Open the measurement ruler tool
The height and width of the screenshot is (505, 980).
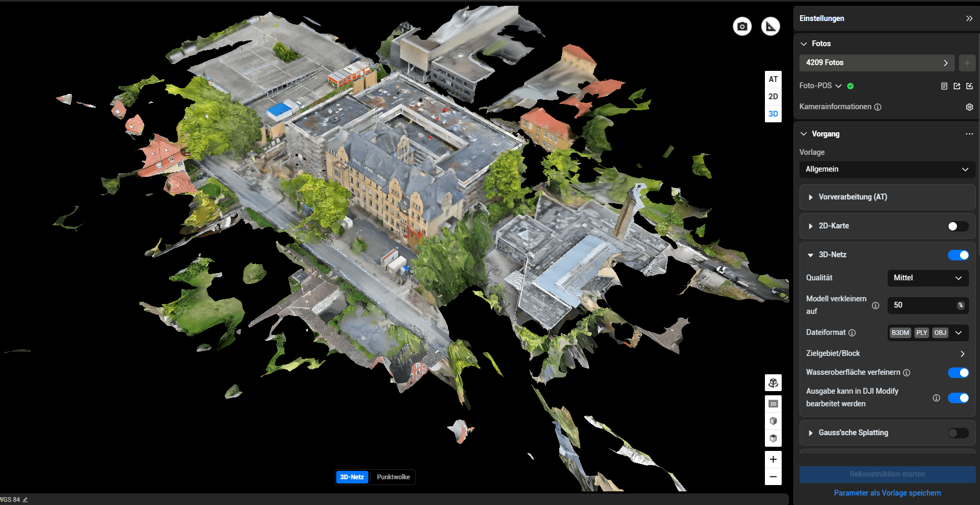tap(770, 26)
